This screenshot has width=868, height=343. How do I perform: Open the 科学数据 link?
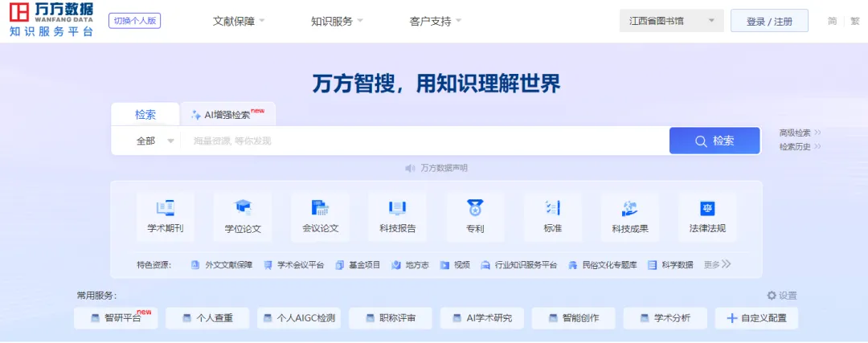[678, 265]
